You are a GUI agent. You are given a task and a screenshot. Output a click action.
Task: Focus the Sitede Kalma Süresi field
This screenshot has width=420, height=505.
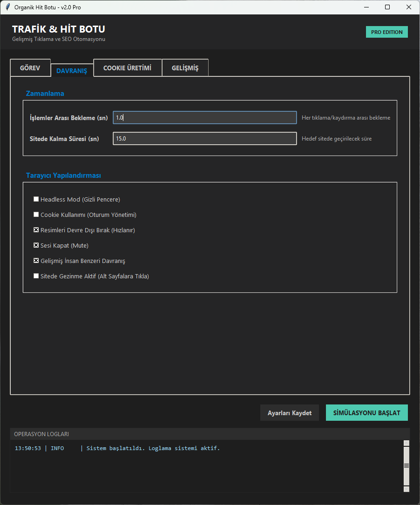click(204, 139)
